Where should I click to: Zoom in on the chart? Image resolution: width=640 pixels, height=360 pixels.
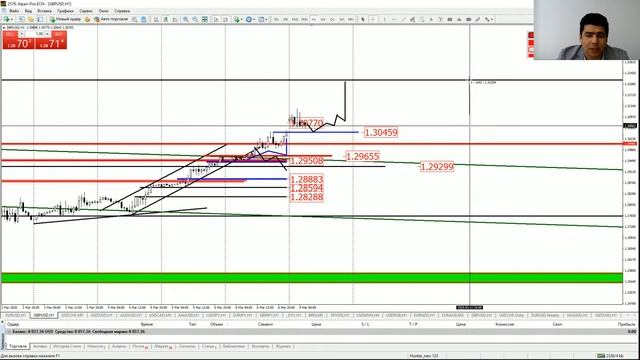coord(185,19)
